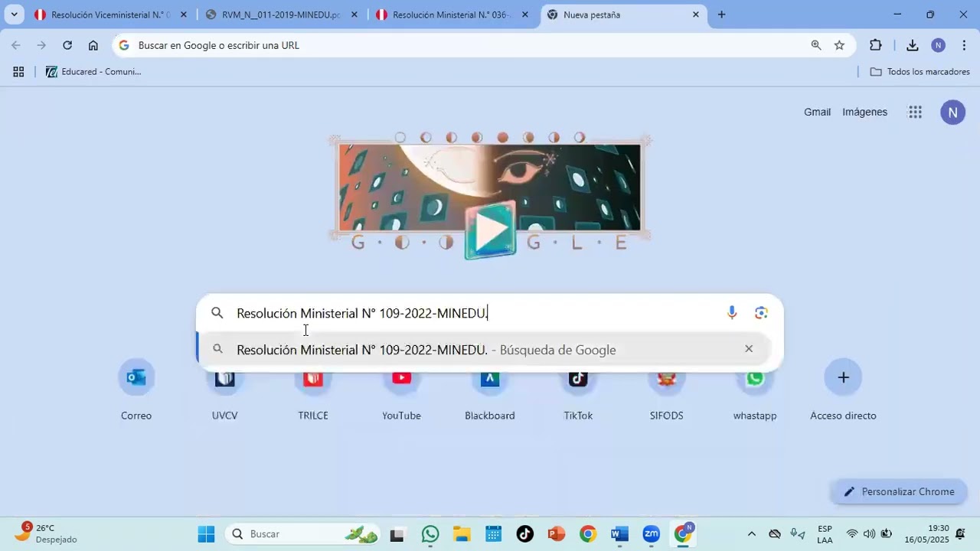Open the volume control in system tray
The width and height of the screenshot is (980, 551).
pyautogui.click(x=869, y=534)
